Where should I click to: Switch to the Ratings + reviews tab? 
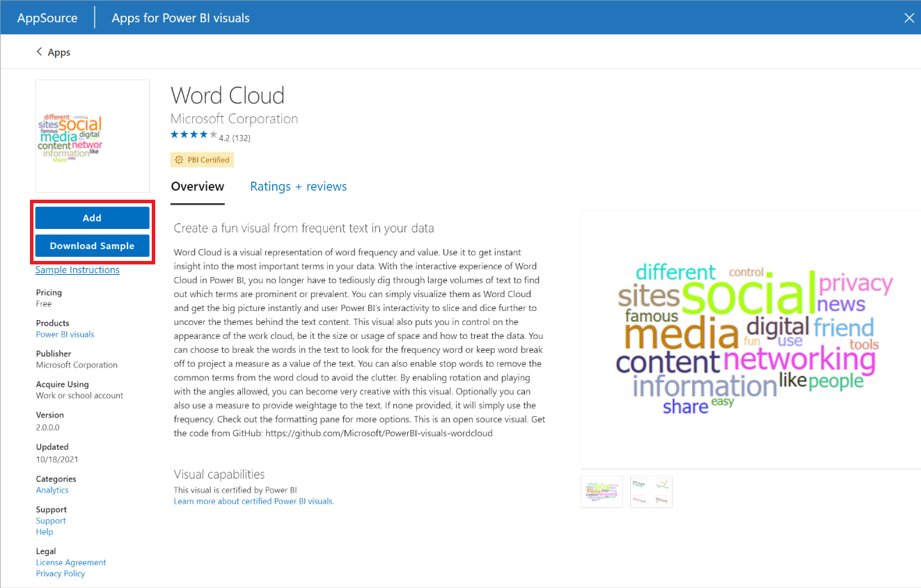298,186
